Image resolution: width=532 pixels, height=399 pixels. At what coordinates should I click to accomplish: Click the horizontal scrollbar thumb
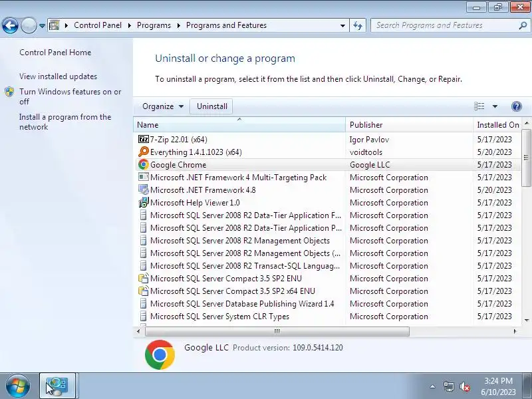coord(277,331)
